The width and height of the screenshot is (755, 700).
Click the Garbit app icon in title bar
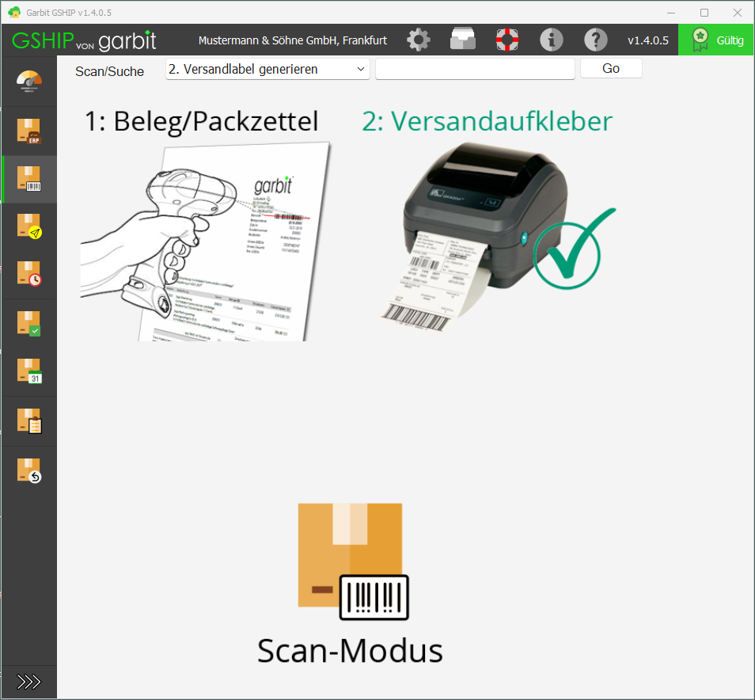(x=14, y=12)
